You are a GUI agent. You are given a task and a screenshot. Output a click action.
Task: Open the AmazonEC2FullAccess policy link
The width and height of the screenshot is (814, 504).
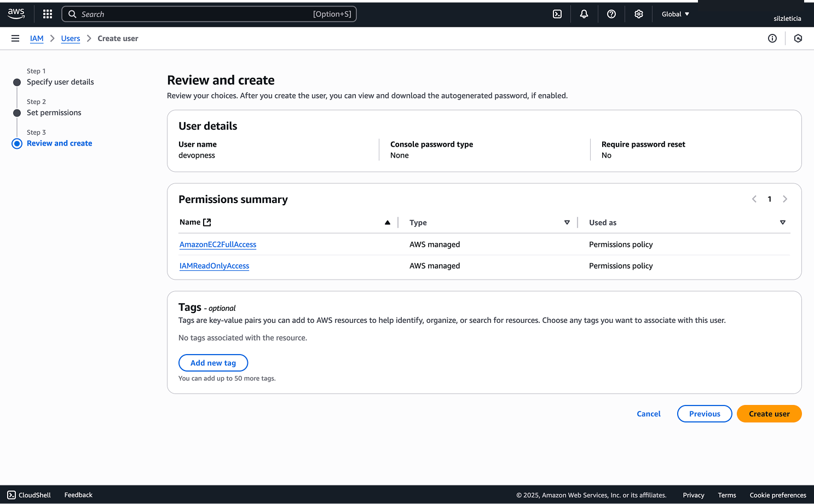(x=217, y=244)
